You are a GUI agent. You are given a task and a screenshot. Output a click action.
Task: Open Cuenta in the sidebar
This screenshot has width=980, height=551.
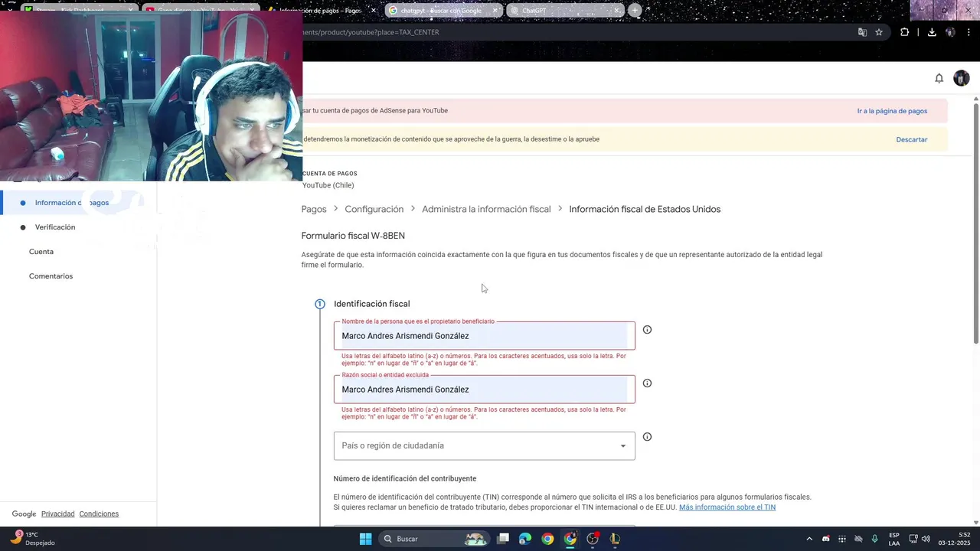coord(41,252)
